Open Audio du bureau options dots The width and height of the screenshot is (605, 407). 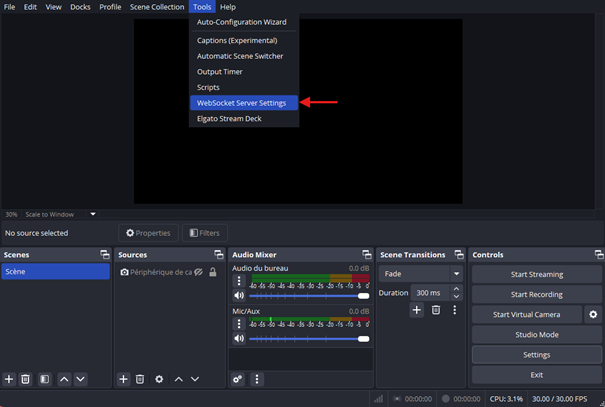[x=239, y=281]
